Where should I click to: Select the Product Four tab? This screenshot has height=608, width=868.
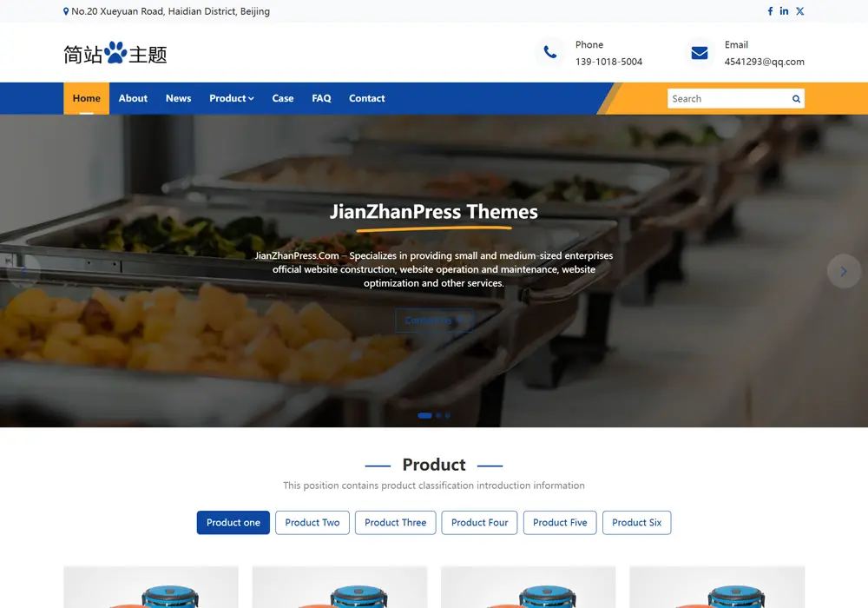click(x=479, y=523)
